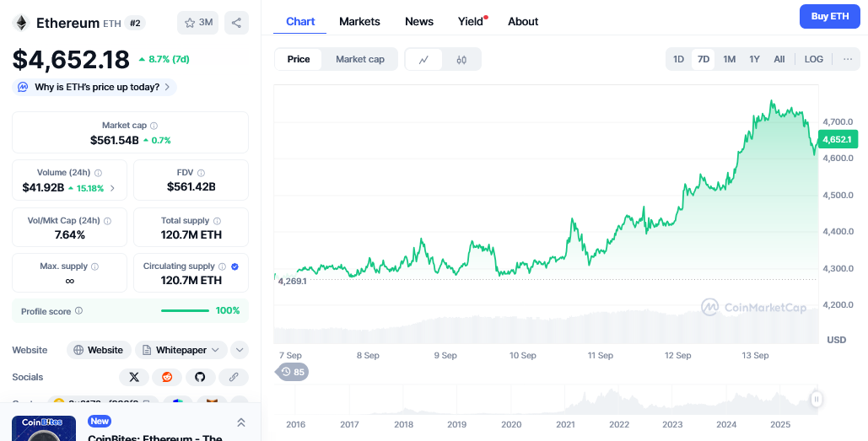868x441 pixels.
Task: Toggle LOG scale on the chart
Action: (x=814, y=59)
